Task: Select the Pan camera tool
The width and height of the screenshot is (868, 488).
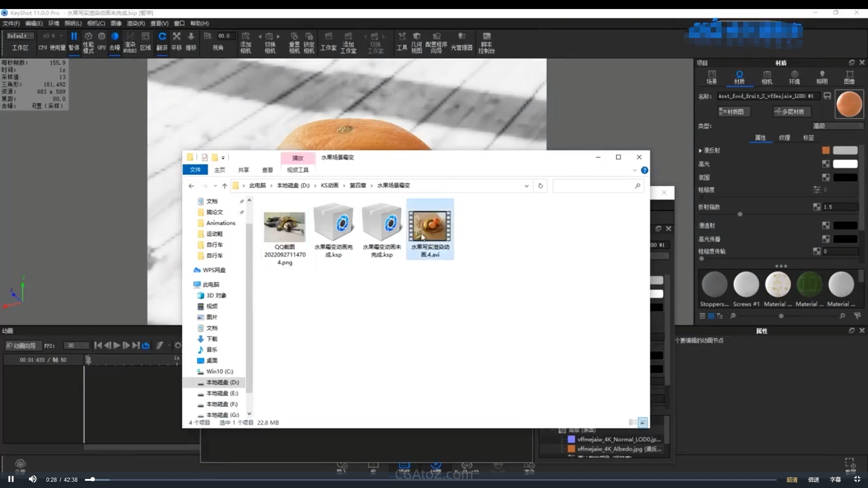Action: point(177,37)
